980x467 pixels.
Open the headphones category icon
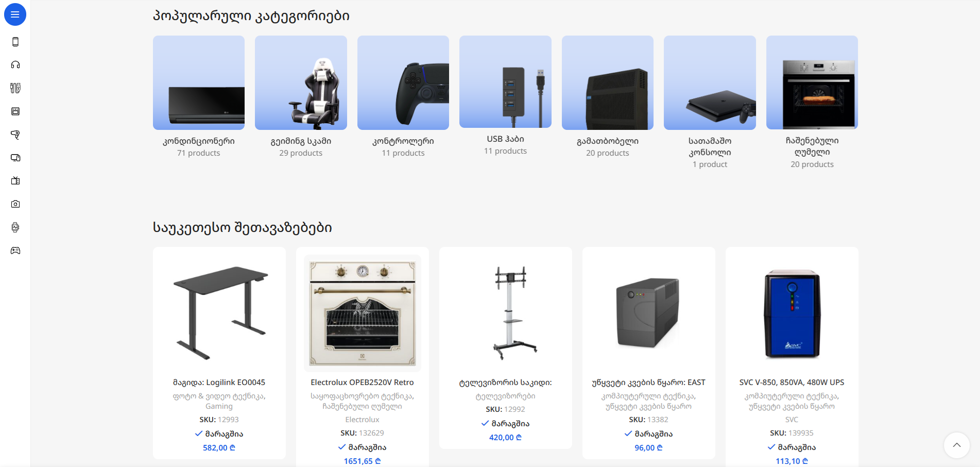(15, 65)
